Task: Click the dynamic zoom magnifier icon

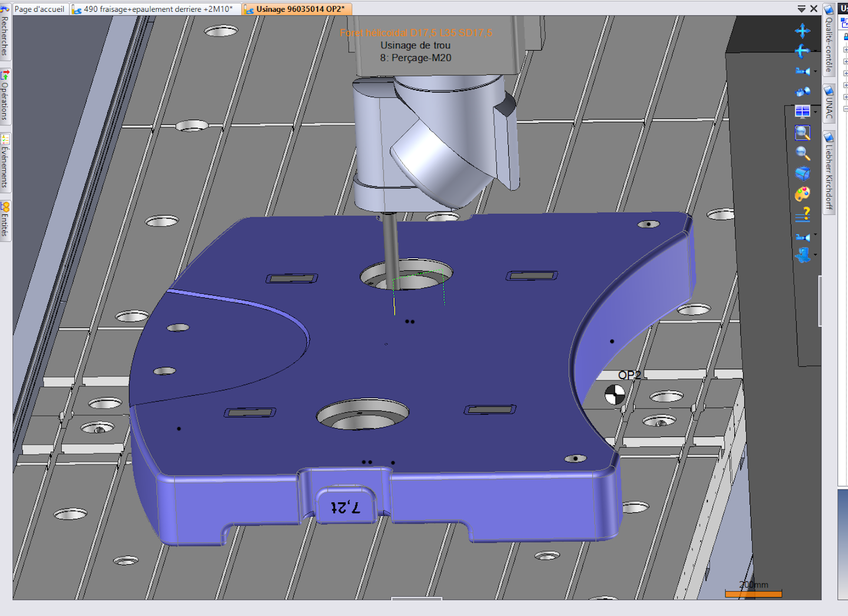Action: (803, 153)
